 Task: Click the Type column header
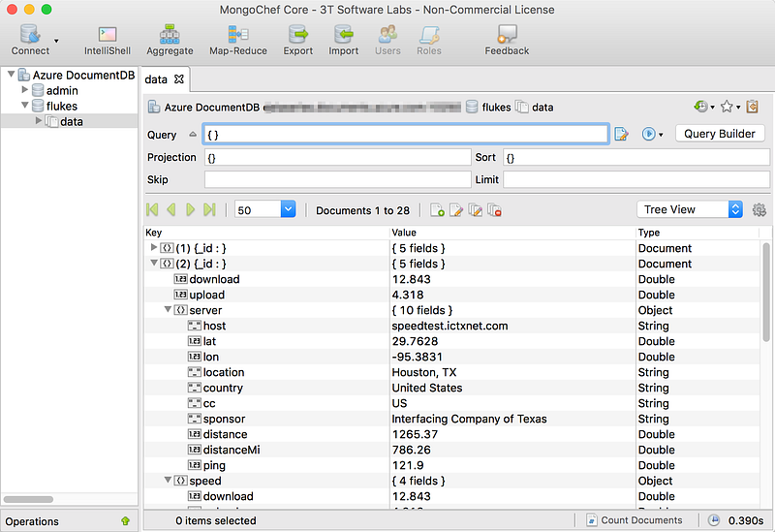[697, 233]
